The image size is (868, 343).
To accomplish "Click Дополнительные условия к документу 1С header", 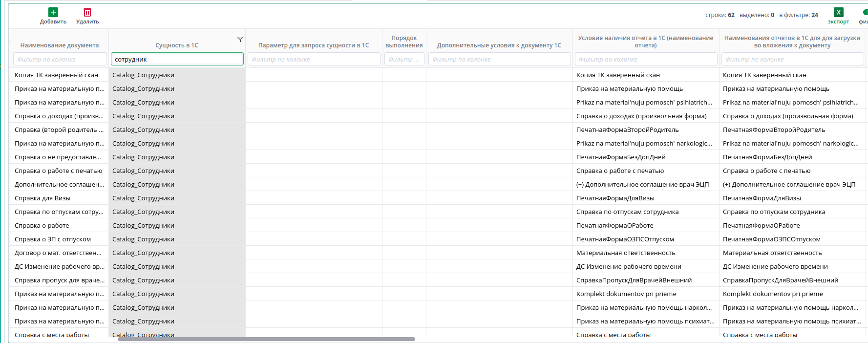I will coord(499,45).
